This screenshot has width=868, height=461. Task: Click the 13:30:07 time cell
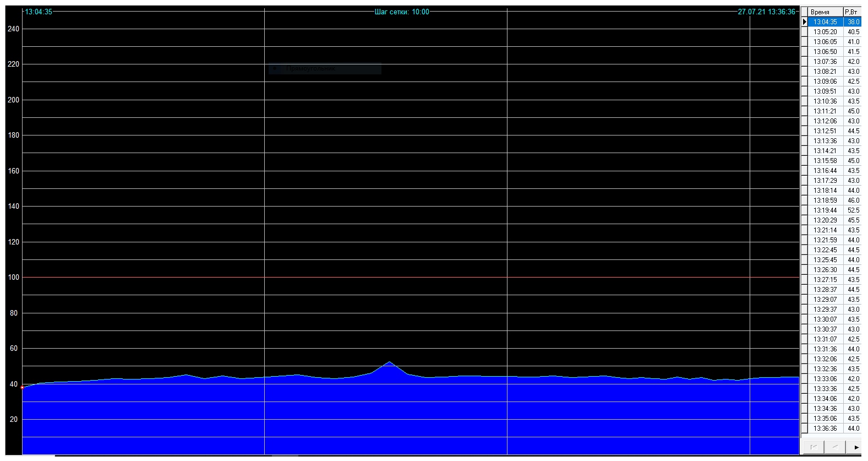coord(825,319)
